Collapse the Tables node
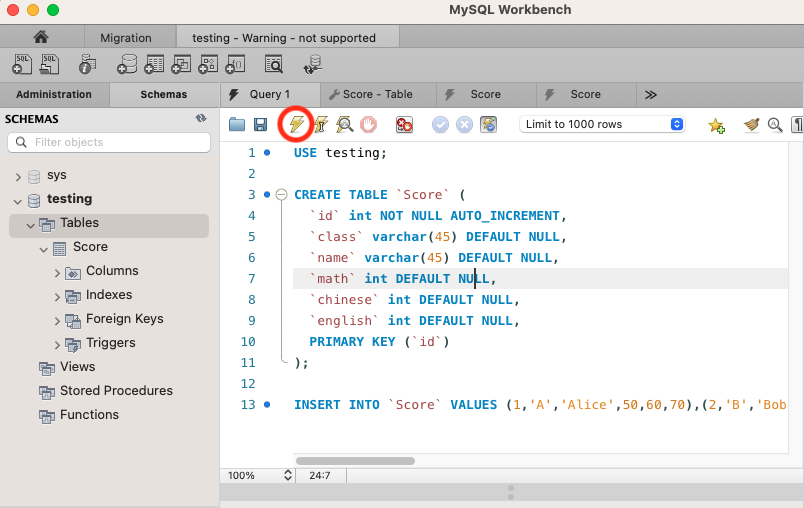Viewport: 804px width, 508px height. click(x=31, y=226)
